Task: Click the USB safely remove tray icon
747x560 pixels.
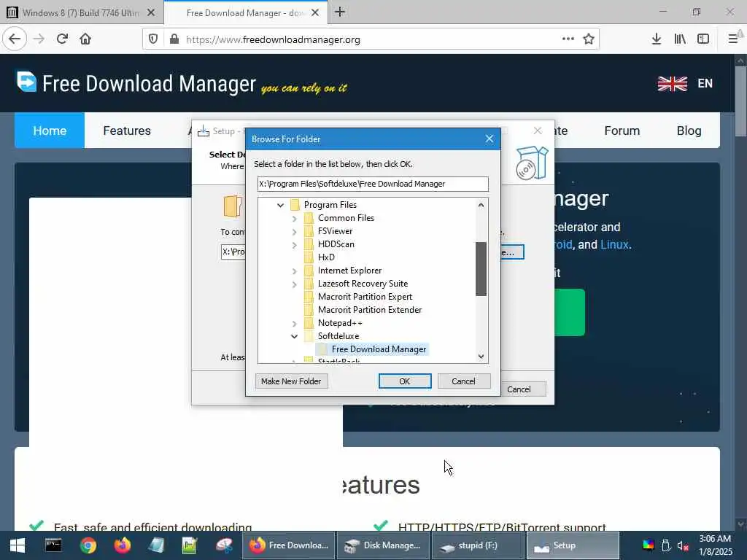Action: pos(666,545)
